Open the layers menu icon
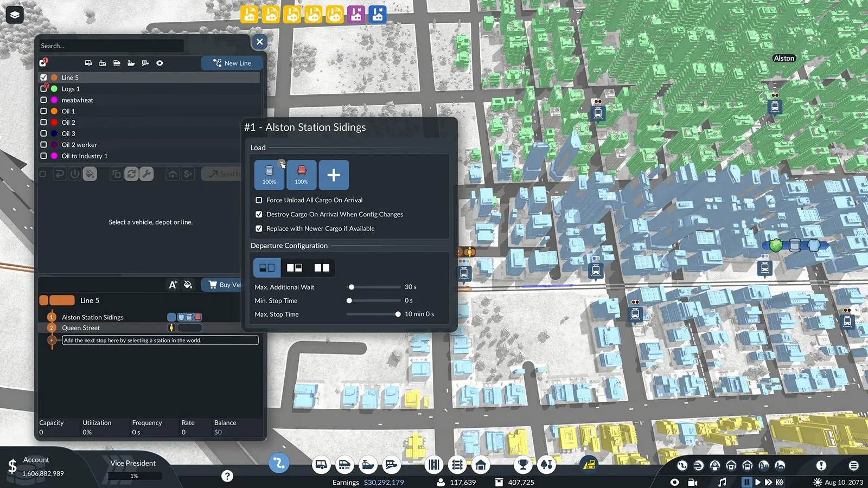 click(x=15, y=15)
